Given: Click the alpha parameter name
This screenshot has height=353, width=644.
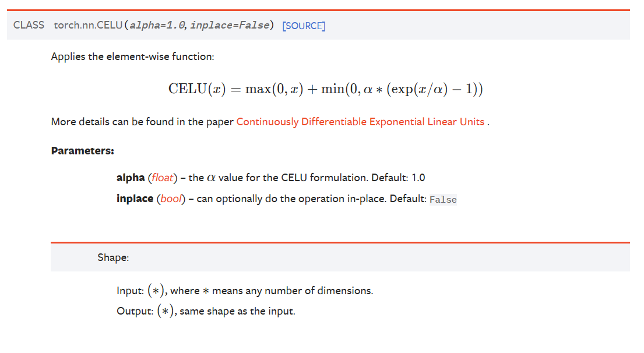Looking at the screenshot, I should click(131, 178).
